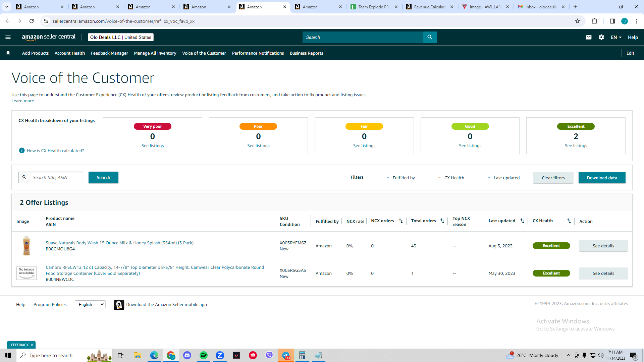Click the Suave Body Wash product thumbnail
This screenshot has height=362, width=644.
pyautogui.click(x=26, y=246)
